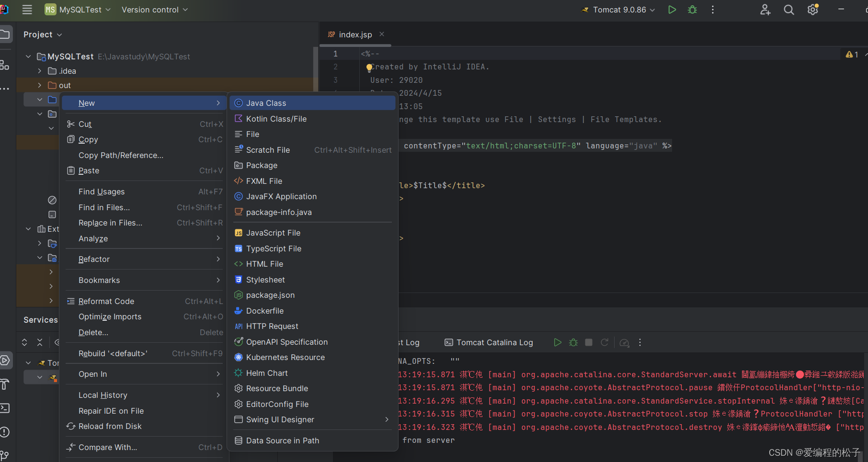The height and width of the screenshot is (462, 868).
Task: Rerun server from Services toolbar
Action: coord(558,342)
